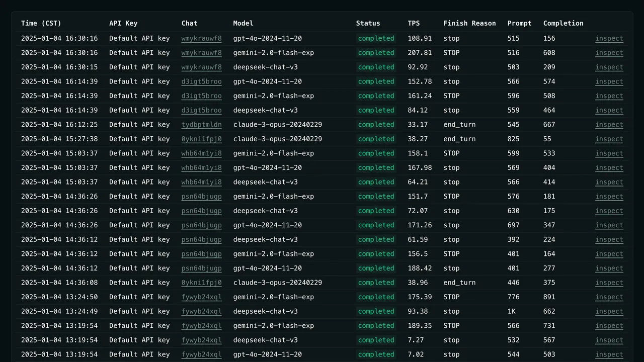Inspect the deepseek request with 84.12 TPS

(609, 110)
